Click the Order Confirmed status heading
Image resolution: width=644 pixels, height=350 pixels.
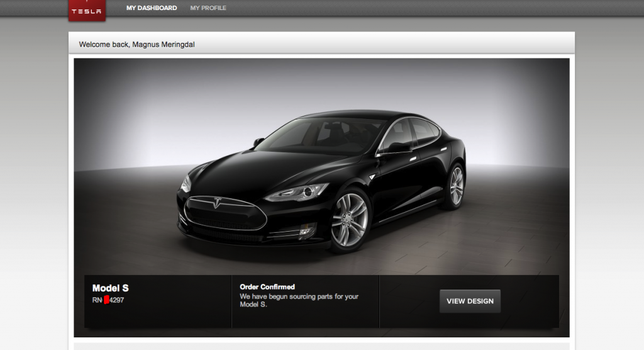[267, 286]
